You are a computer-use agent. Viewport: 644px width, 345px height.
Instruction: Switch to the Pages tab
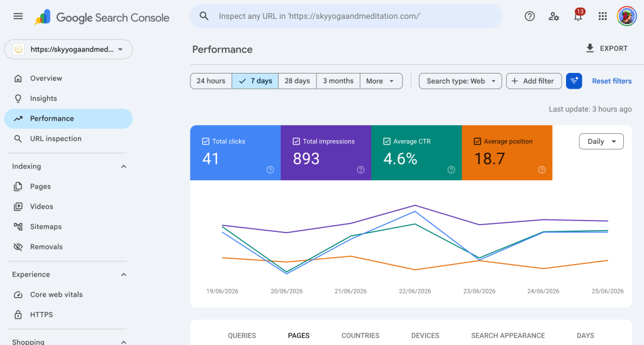(x=299, y=336)
